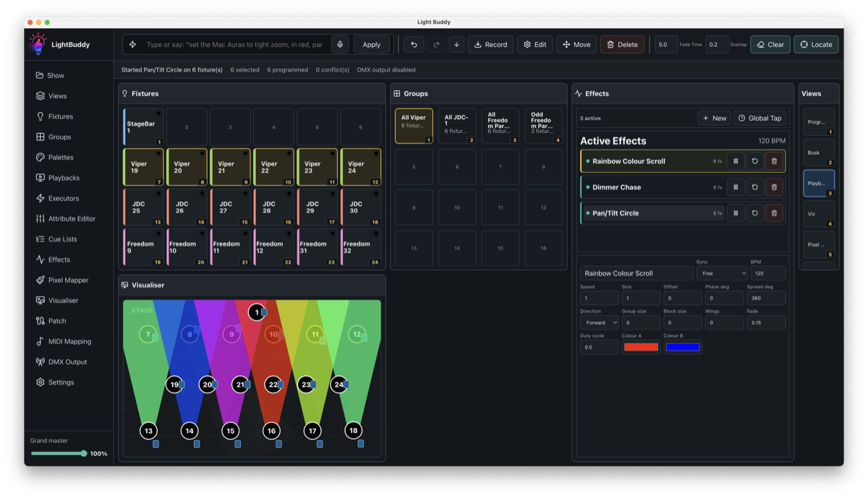Click the LightBuddy logo icon

pos(37,44)
